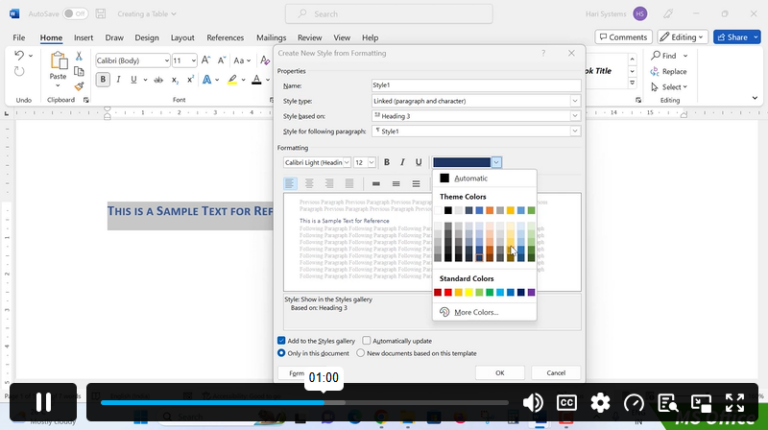Select New documents based on this template
Image resolution: width=768 pixels, height=430 pixels.
click(x=360, y=353)
